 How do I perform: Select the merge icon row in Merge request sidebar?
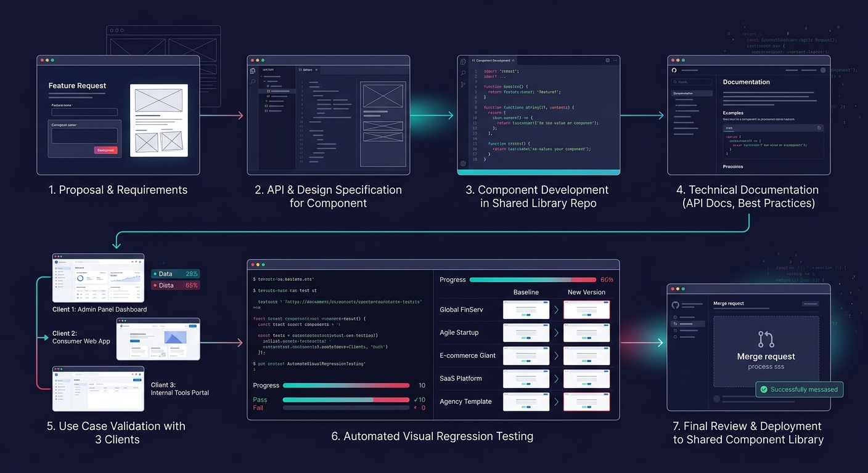pos(689,323)
